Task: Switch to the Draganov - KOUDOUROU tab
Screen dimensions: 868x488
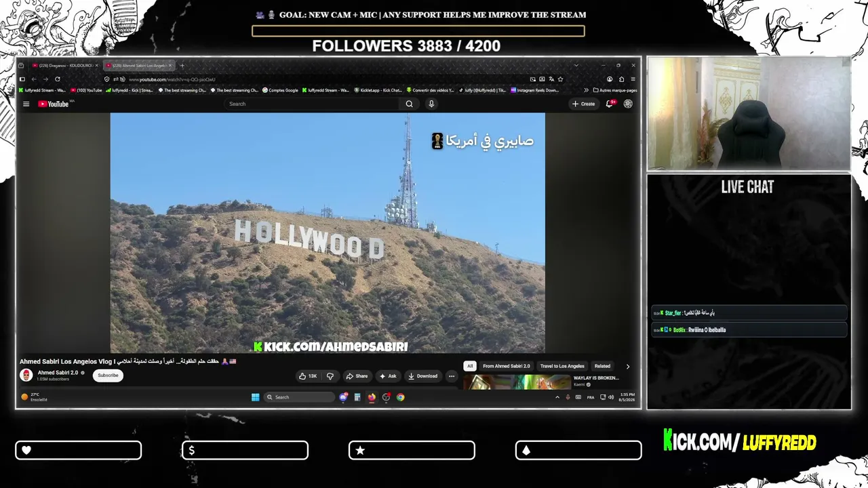Action: pos(65,66)
